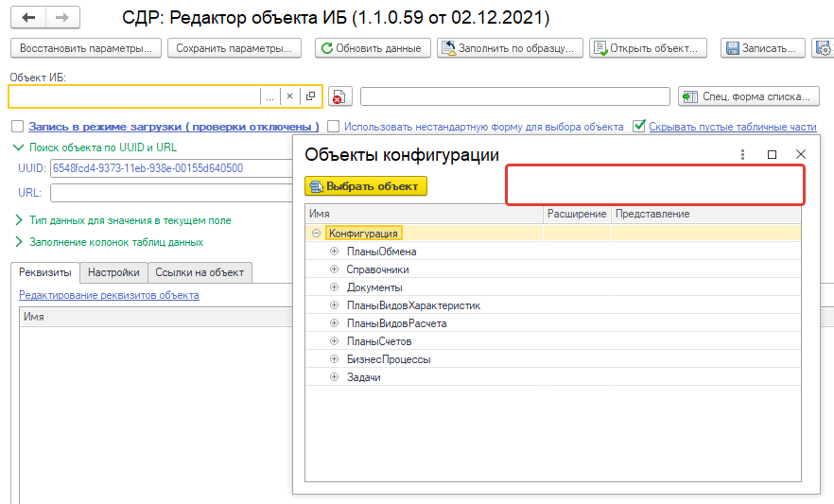Go forward with the right arrow button
The height and width of the screenshot is (504, 834).
62,18
